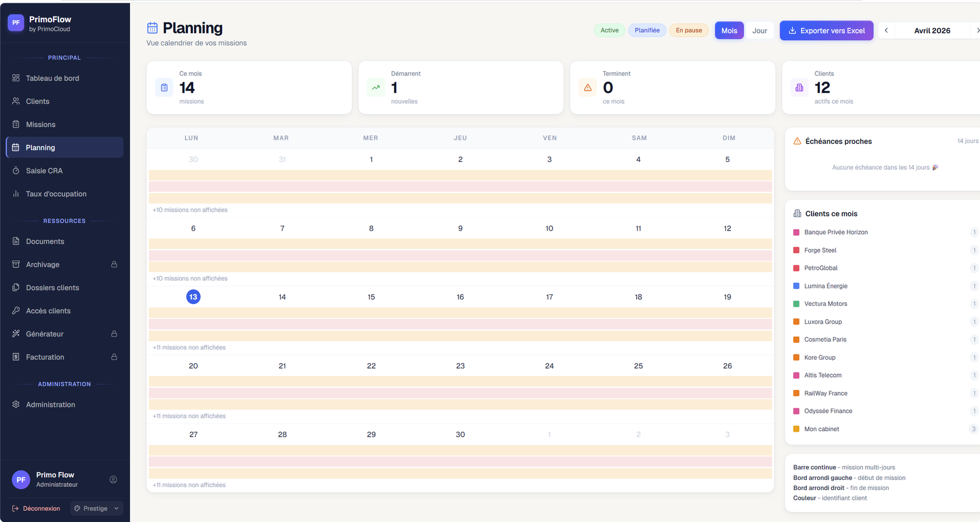Open Tableau de bord from sidebar
This screenshot has width=980, height=522.
[x=64, y=78]
